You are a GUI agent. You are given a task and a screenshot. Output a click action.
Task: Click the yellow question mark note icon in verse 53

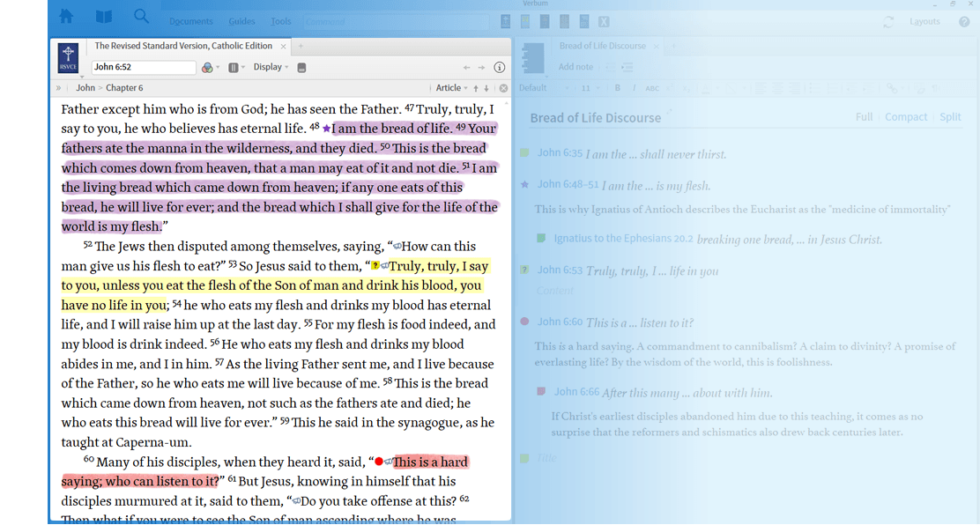(375, 266)
